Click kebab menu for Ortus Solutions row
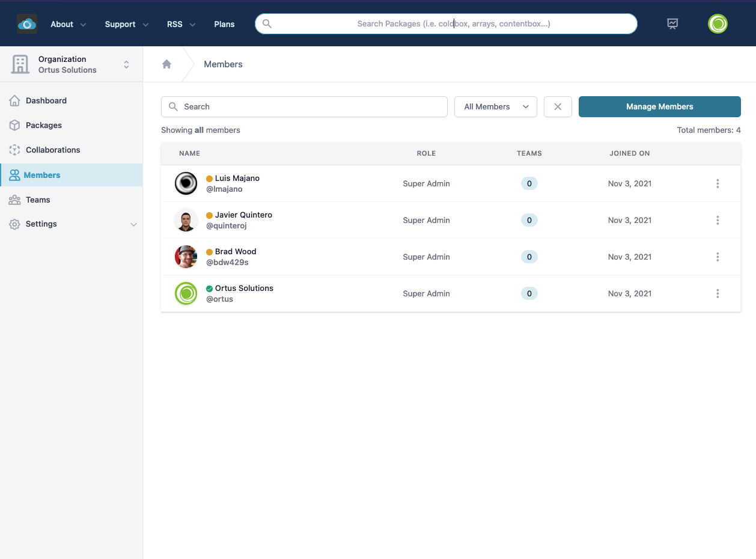Image resolution: width=756 pixels, height=559 pixels. pyautogui.click(x=718, y=294)
